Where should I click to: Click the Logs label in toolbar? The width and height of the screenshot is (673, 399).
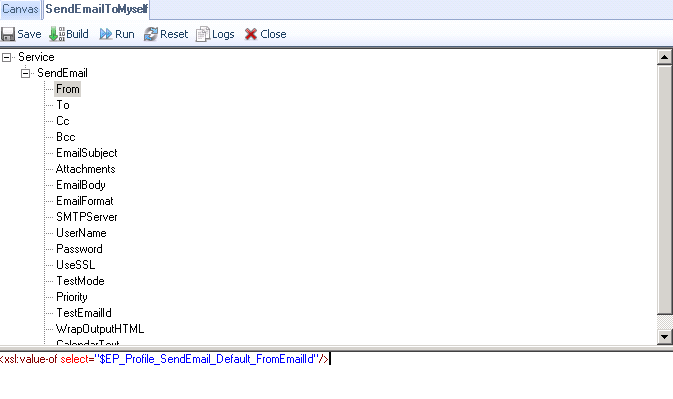tap(223, 34)
